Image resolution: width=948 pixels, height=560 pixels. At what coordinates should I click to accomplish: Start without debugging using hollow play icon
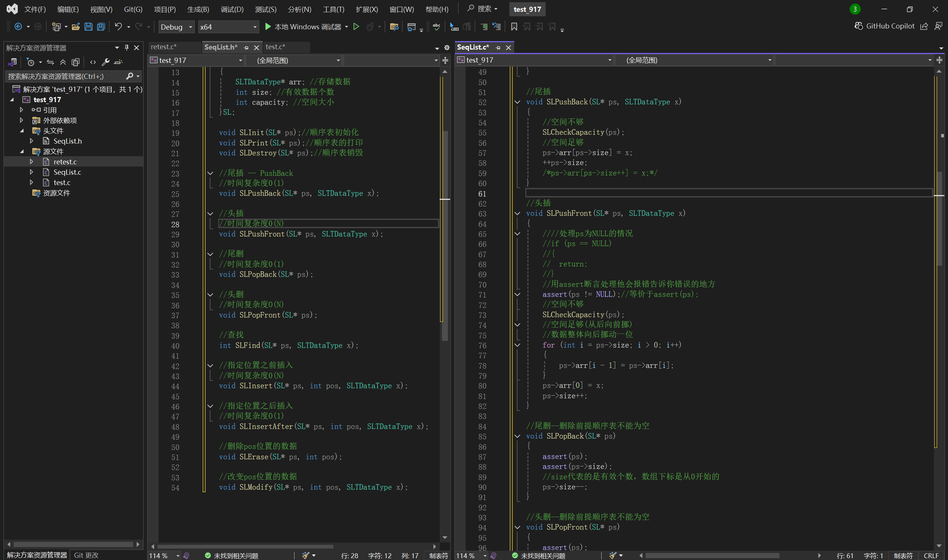tap(356, 27)
